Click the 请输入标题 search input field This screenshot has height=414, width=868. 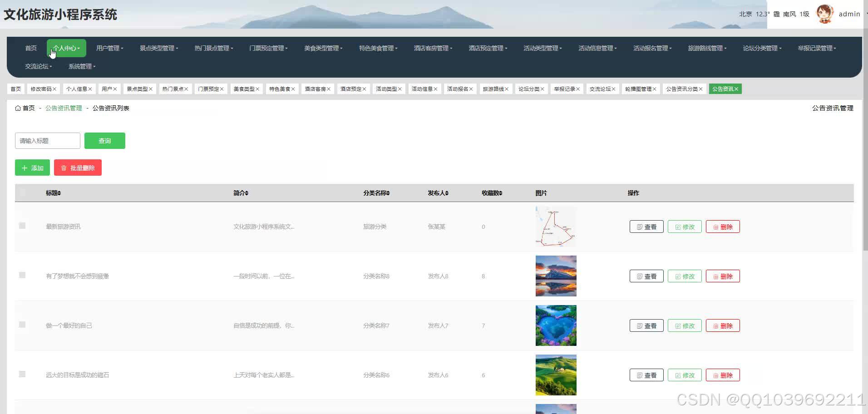[x=47, y=141]
